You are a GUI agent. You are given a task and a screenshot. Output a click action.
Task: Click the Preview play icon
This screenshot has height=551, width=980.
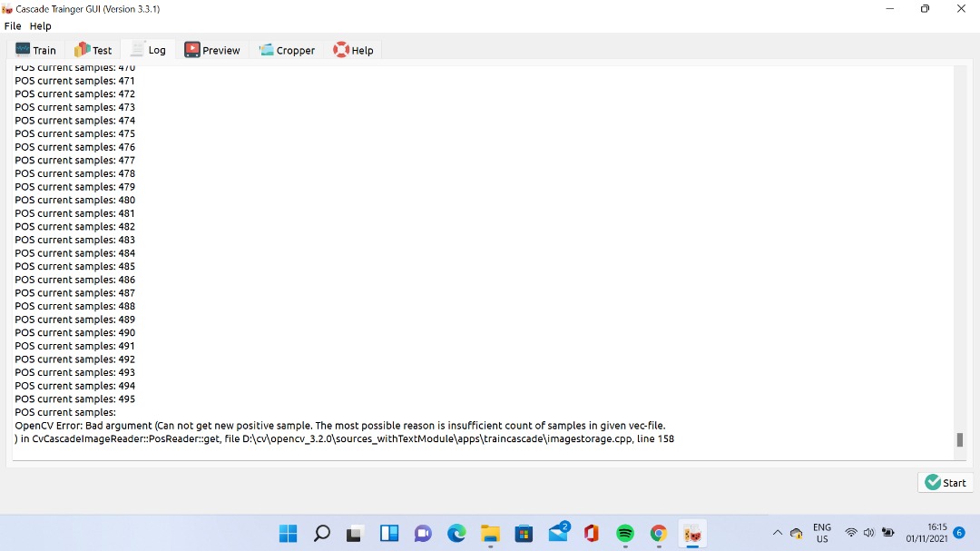(x=192, y=50)
